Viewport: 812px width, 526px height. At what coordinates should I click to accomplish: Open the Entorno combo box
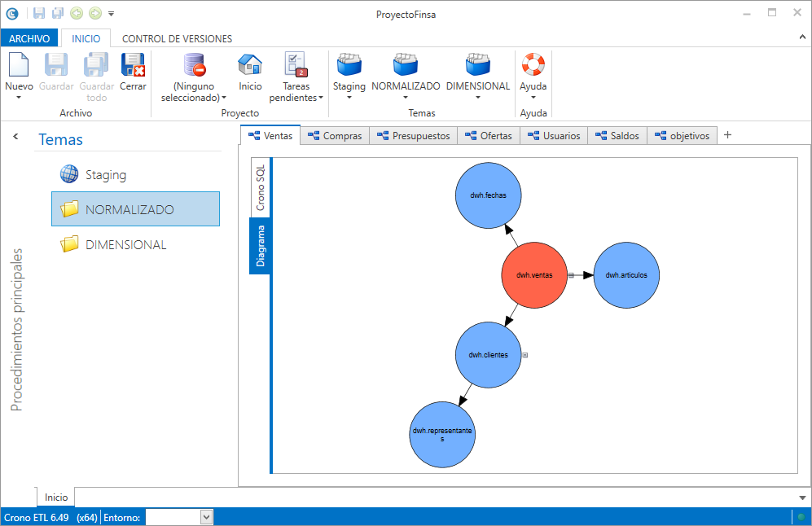(x=206, y=517)
